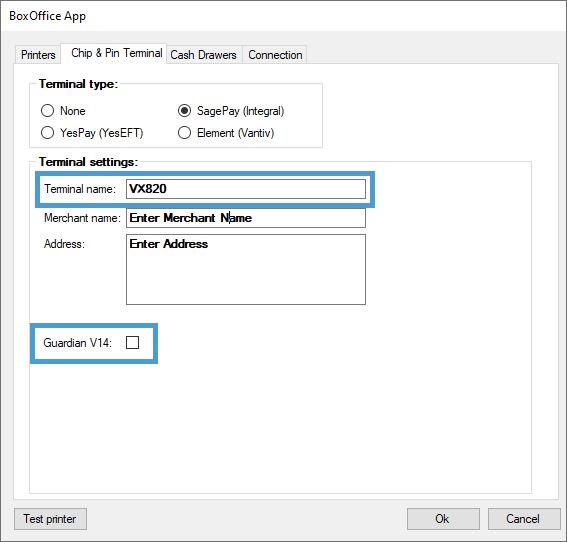Select YesPay (YesEFT) radio option
567x542 pixels.
point(47,133)
